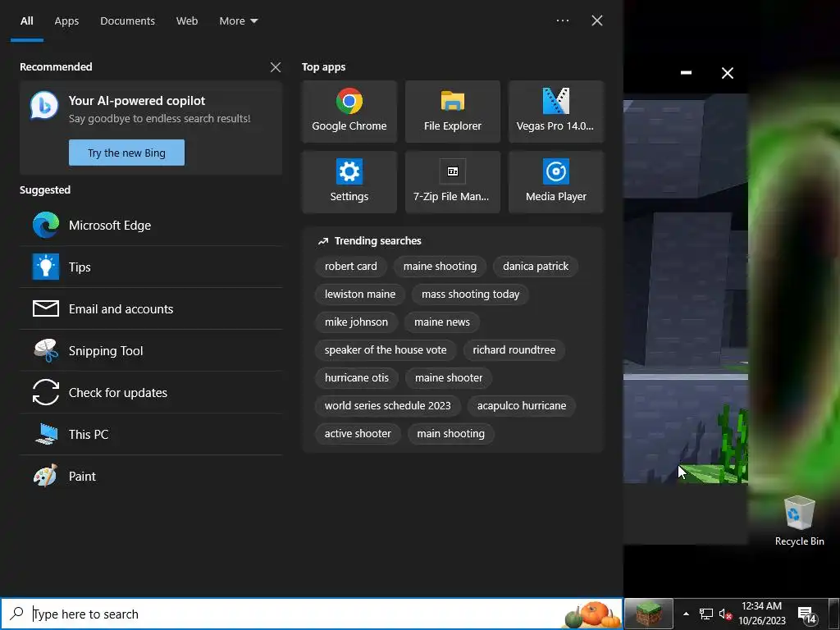The height and width of the screenshot is (630, 840).
Task: Search trending 'hurricane otis'
Action: 357,377
